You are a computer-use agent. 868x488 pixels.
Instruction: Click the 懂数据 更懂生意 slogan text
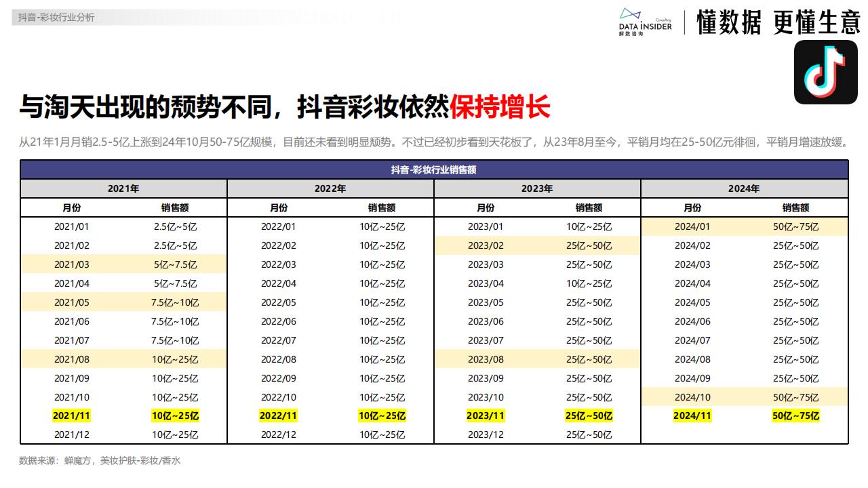pos(778,22)
